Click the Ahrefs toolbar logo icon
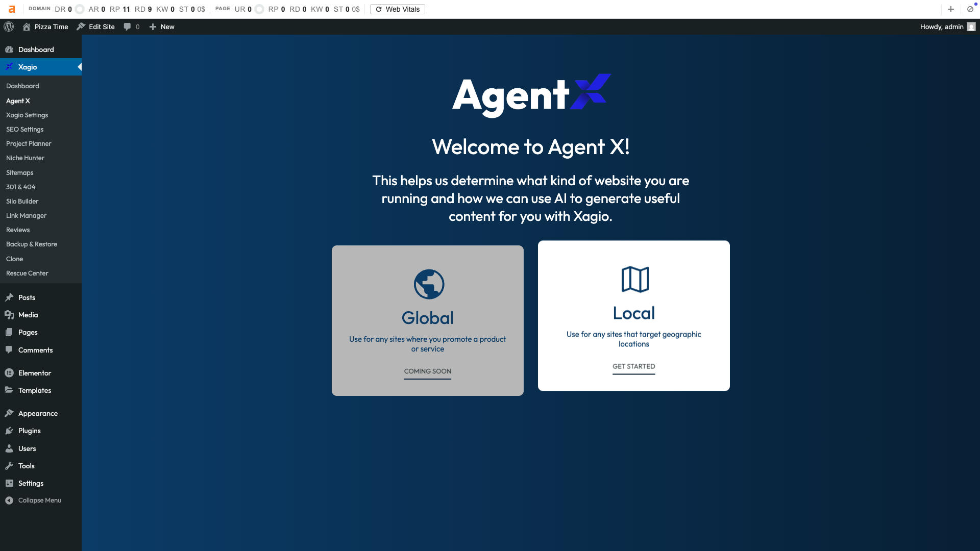980x551 pixels. pyautogui.click(x=12, y=9)
